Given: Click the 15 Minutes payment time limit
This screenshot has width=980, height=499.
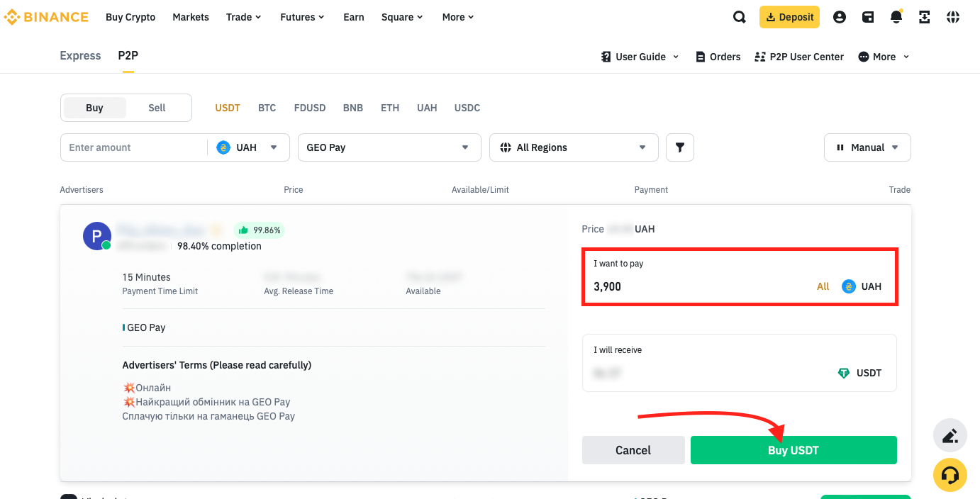Looking at the screenshot, I should coord(146,277).
